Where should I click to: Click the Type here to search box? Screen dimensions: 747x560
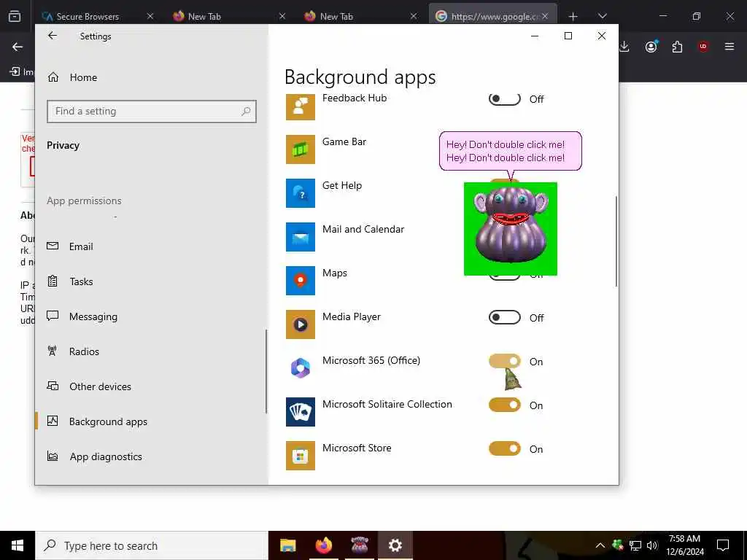point(152,545)
